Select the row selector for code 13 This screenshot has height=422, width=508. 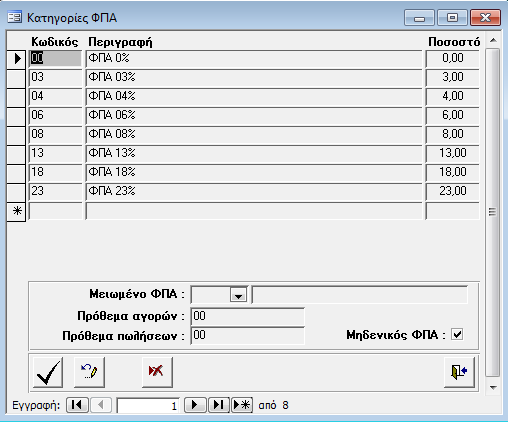(x=16, y=154)
